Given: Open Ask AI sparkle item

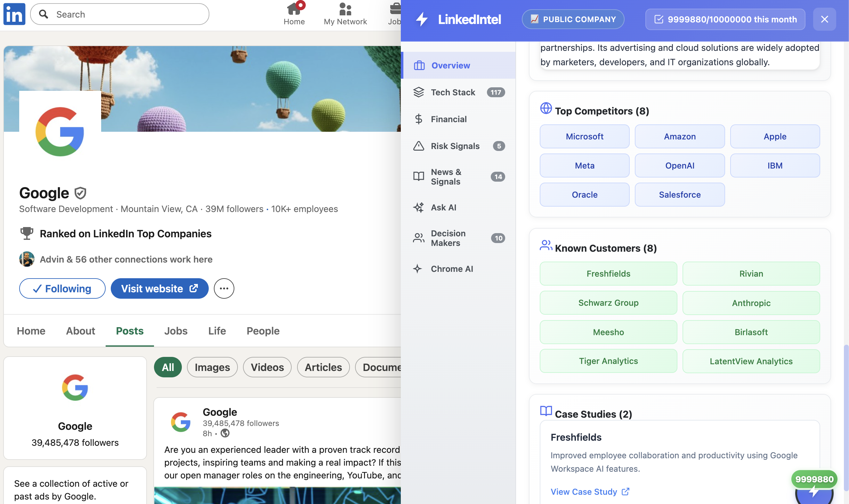Looking at the screenshot, I should point(418,207).
